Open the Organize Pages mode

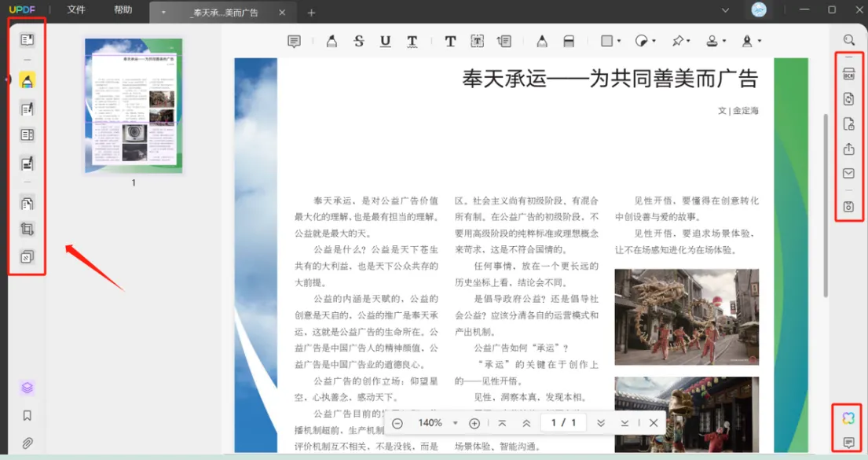click(x=27, y=134)
